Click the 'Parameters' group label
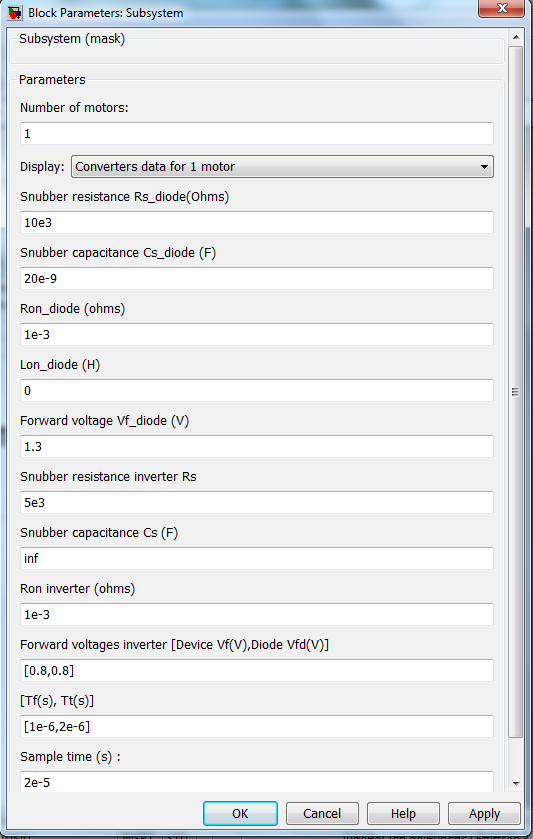Image resolution: width=533 pixels, height=839 pixels. point(52,80)
